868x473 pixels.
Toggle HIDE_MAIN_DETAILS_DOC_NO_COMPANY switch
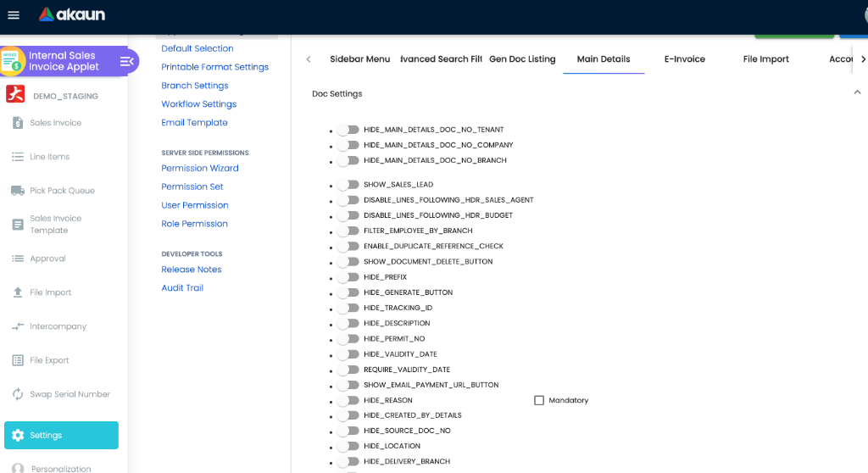click(348, 145)
